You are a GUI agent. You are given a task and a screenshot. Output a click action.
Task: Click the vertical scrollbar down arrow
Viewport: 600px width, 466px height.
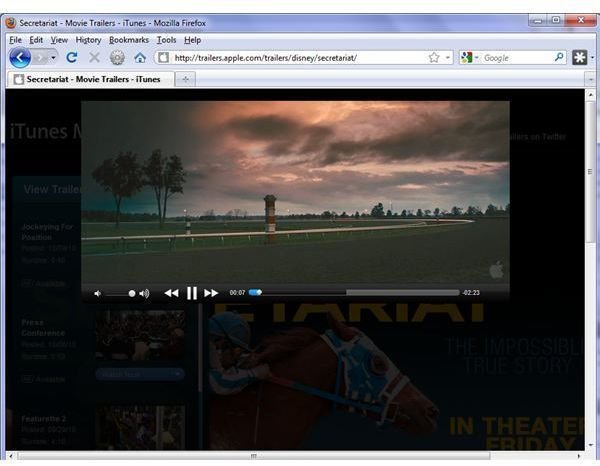pyautogui.click(x=590, y=445)
